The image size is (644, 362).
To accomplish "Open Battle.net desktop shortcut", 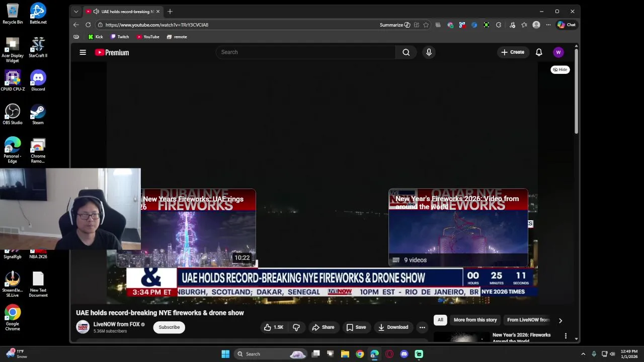I will point(38,14).
